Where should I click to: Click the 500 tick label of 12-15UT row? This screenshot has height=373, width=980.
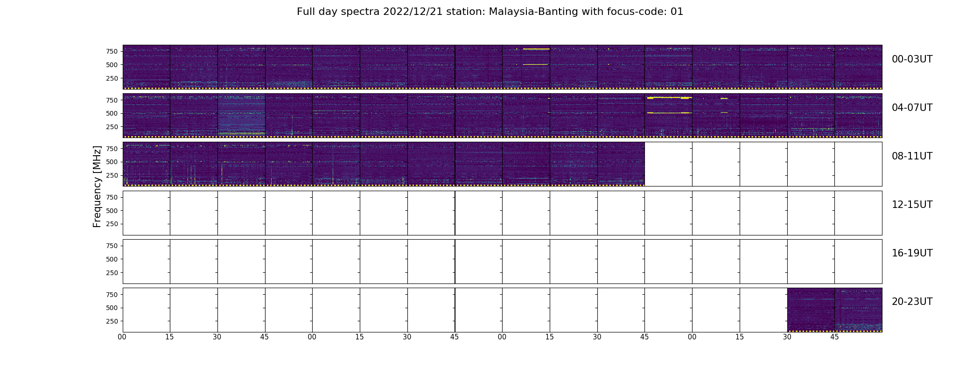point(112,211)
